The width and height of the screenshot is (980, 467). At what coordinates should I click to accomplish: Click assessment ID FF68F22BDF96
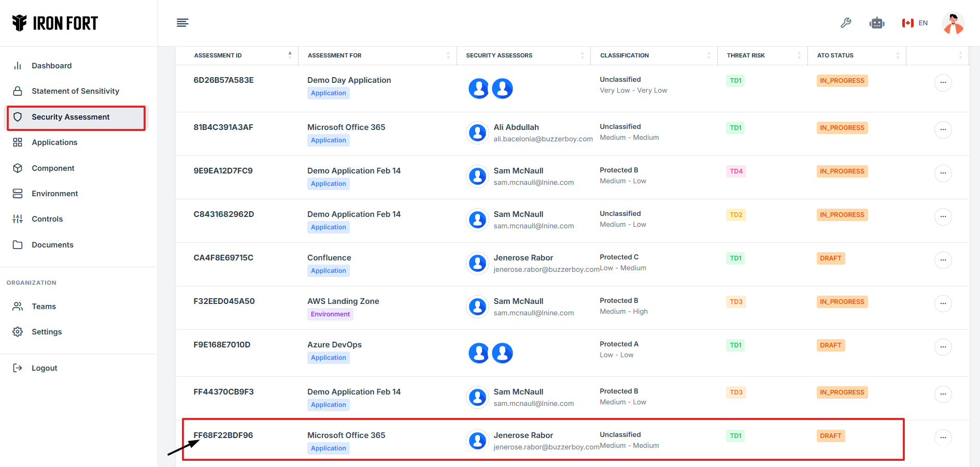tap(223, 435)
